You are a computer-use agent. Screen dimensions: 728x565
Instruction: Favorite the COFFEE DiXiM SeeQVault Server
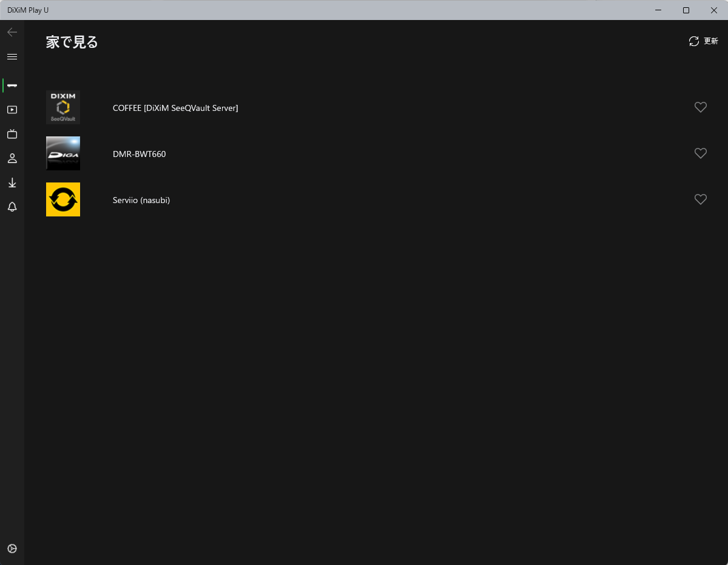point(701,107)
